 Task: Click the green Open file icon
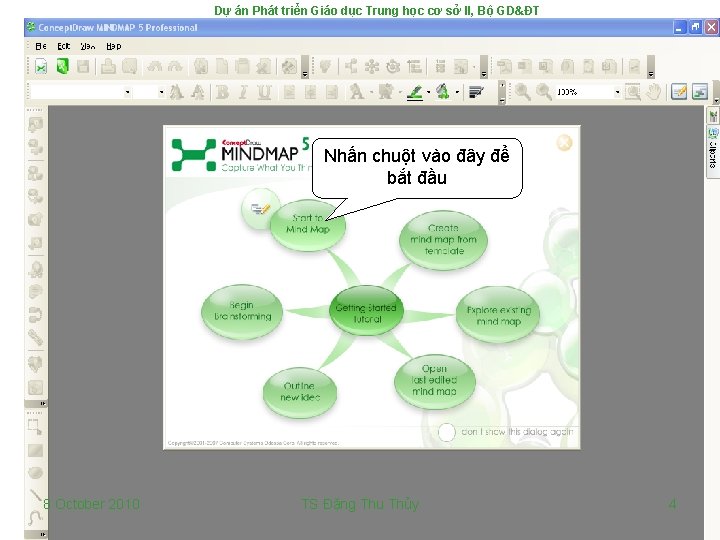click(x=62, y=67)
